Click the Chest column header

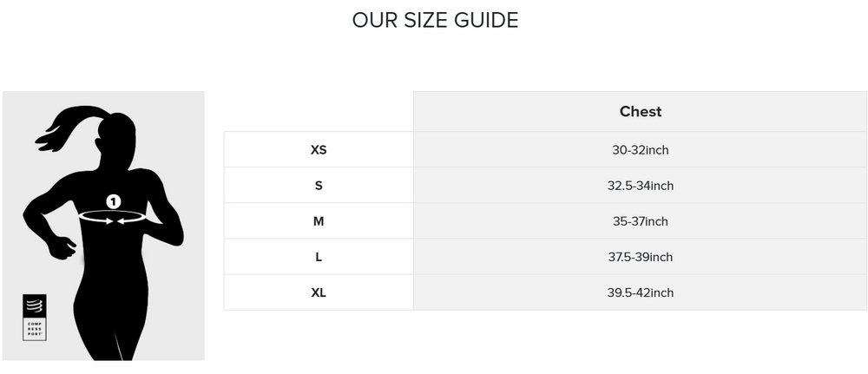pos(640,112)
